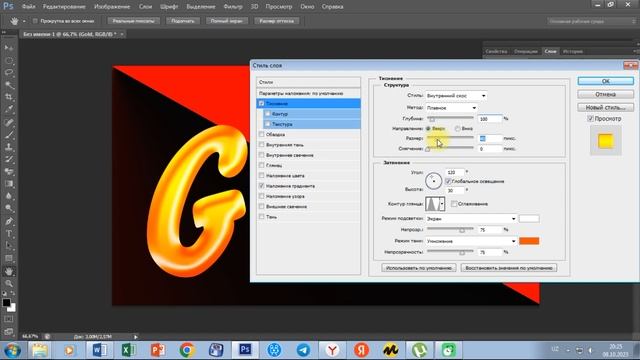Screen dimensions: 640x360
Task: Enable the Контур sub-effect checkbox
Action: coord(267,114)
